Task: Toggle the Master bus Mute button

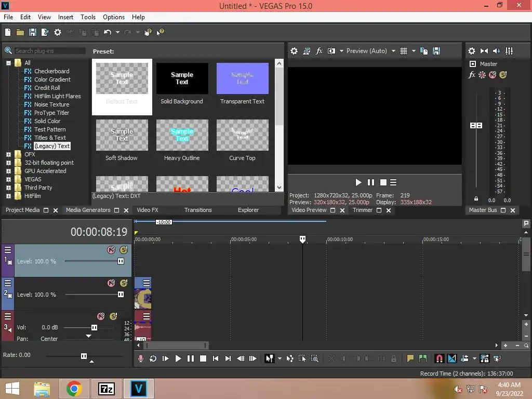Action: tap(493, 75)
